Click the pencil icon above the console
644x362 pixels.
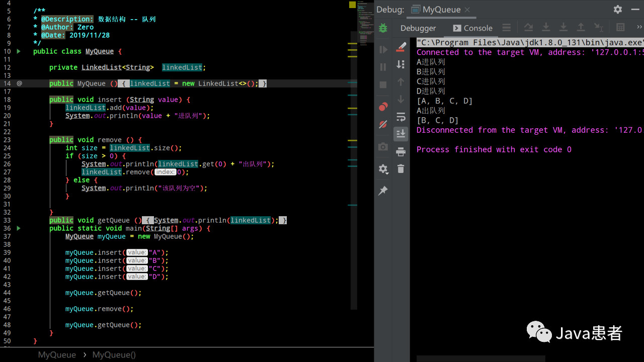[x=401, y=47]
